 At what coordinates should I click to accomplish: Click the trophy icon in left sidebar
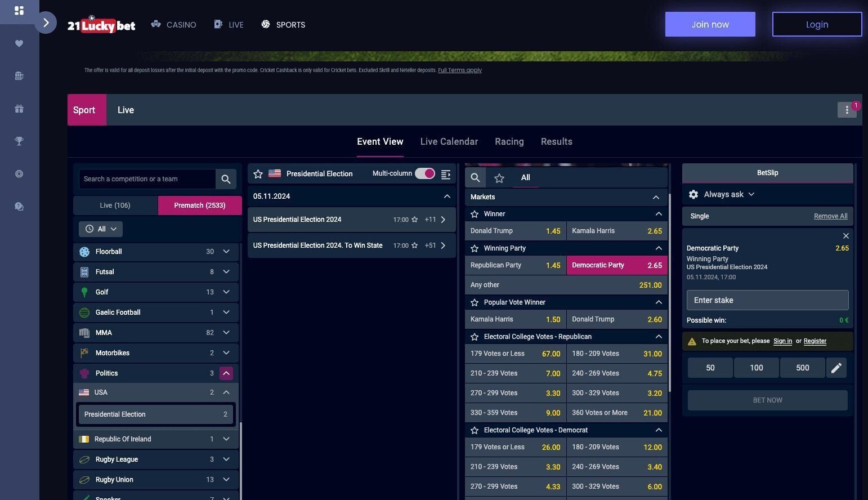tap(19, 141)
